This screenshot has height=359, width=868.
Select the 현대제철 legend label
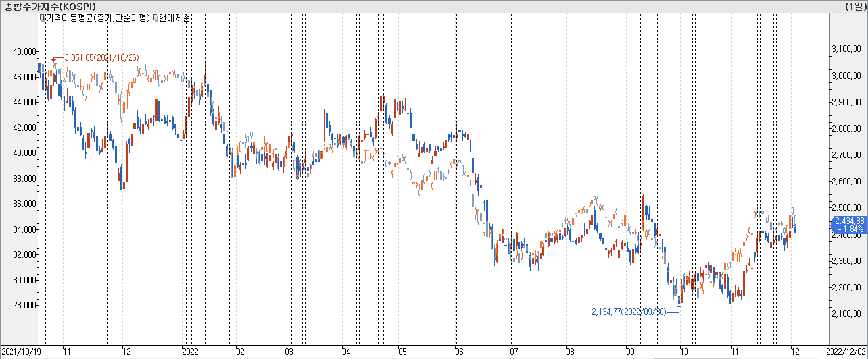click(x=174, y=18)
